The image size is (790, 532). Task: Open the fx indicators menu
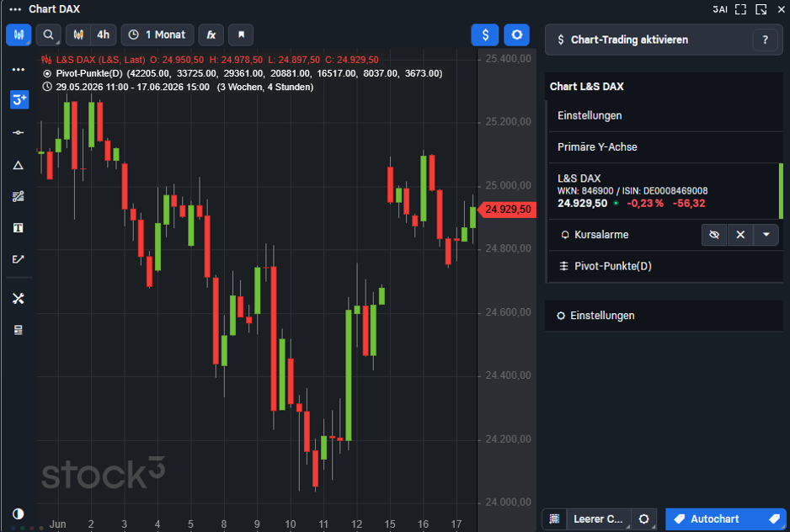tap(211, 35)
